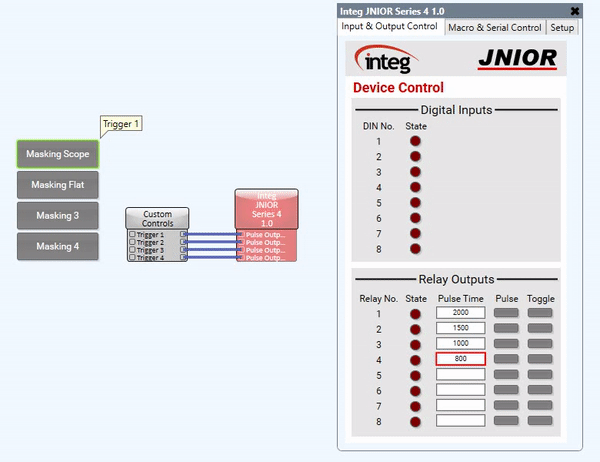The height and width of the screenshot is (462, 600).
Task: Click the Masking 3 button
Action: [58, 215]
